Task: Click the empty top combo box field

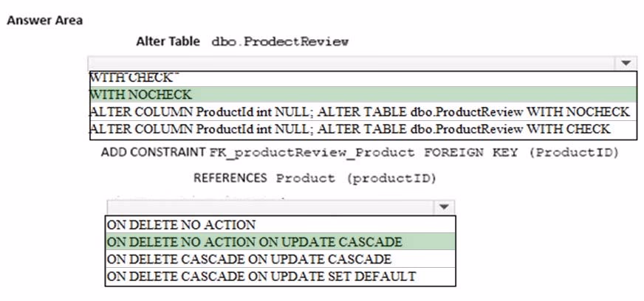Action: click(352, 63)
